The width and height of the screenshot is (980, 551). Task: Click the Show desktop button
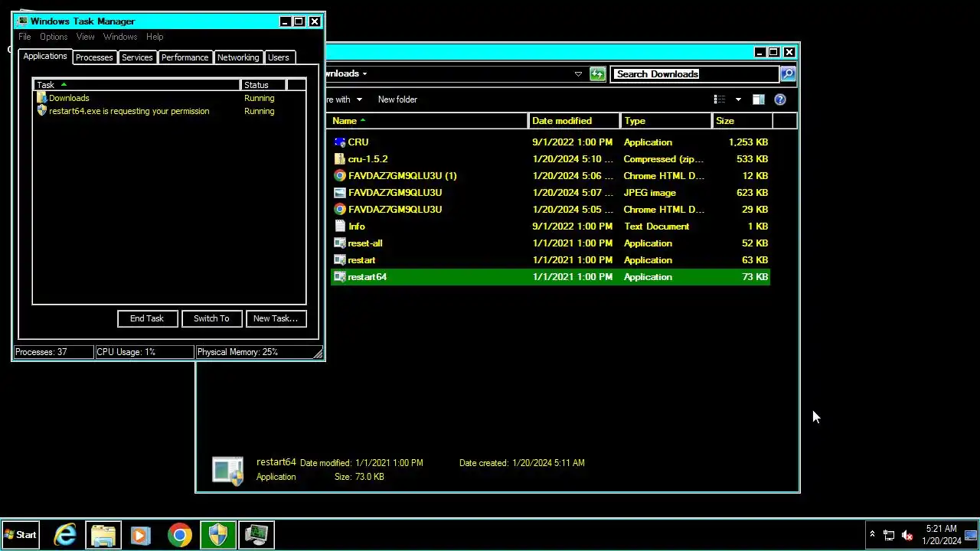click(x=971, y=535)
